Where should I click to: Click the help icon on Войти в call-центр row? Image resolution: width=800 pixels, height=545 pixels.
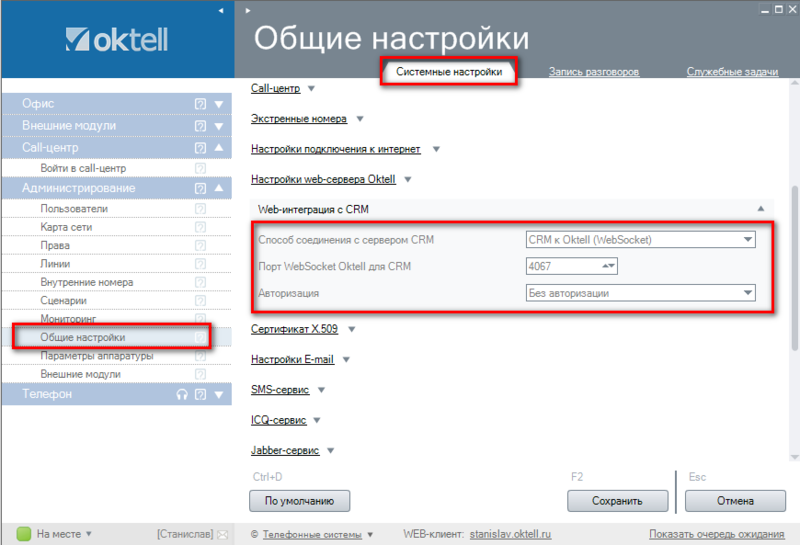coord(201,168)
